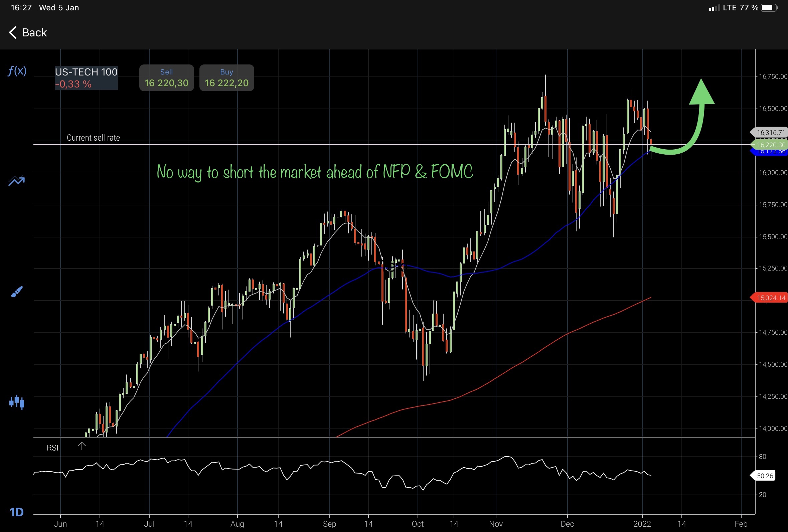Open the trend line chart tool
The width and height of the screenshot is (788, 532).
[16, 181]
